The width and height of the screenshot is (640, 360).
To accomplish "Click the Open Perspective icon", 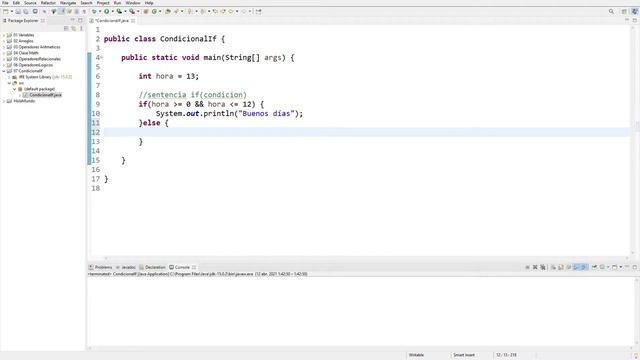I will [624, 11].
